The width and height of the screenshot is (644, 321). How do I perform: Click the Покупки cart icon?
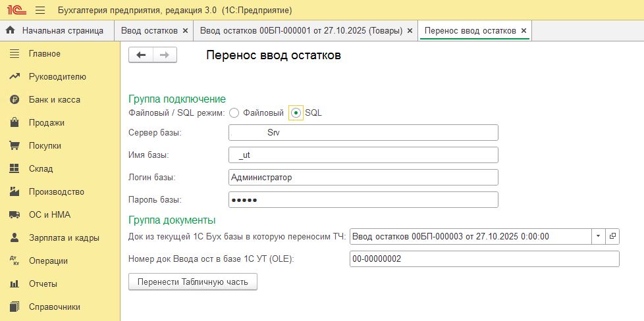pyautogui.click(x=14, y=146)
